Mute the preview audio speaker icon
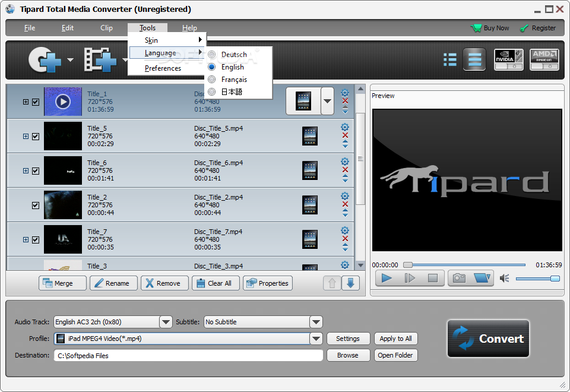Image resolution: width=570 pixels, height=392 pixels. (x=504, y=279)
